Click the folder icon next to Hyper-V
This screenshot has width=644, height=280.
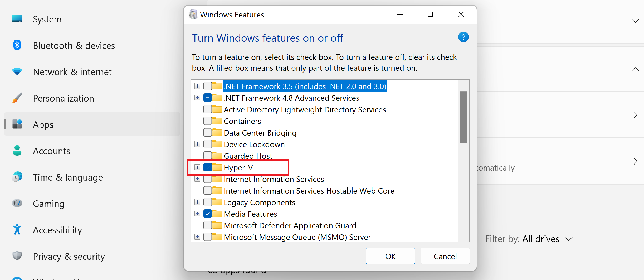coord(217,167)
